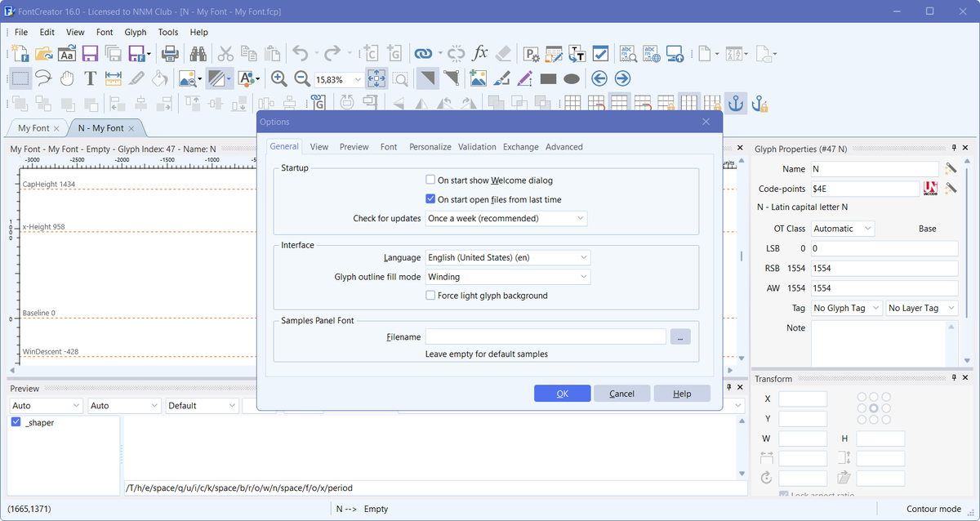Click the Exchange options tab
Viewport: 980px width, 521px height.
[x=521, y=147]
